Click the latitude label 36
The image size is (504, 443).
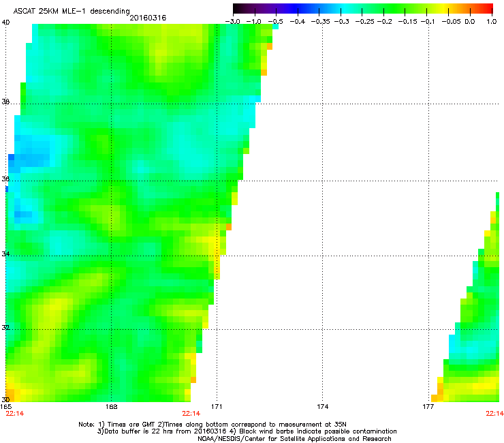5,179
